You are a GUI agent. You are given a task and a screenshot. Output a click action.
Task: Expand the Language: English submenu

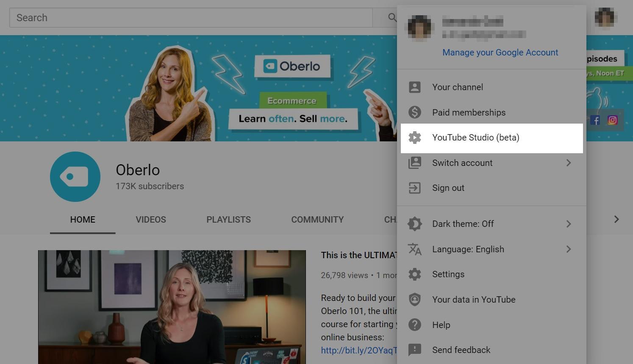click(x=569, y=249)
